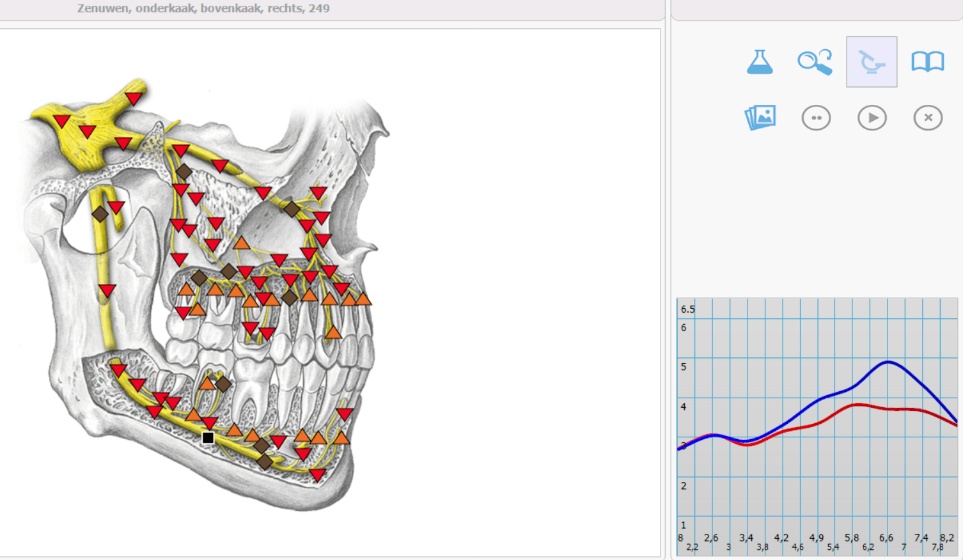963x560 pixels.
Task: Click the '8,2' value on graph's bottom axis
Action: click(x=947, y=538)
